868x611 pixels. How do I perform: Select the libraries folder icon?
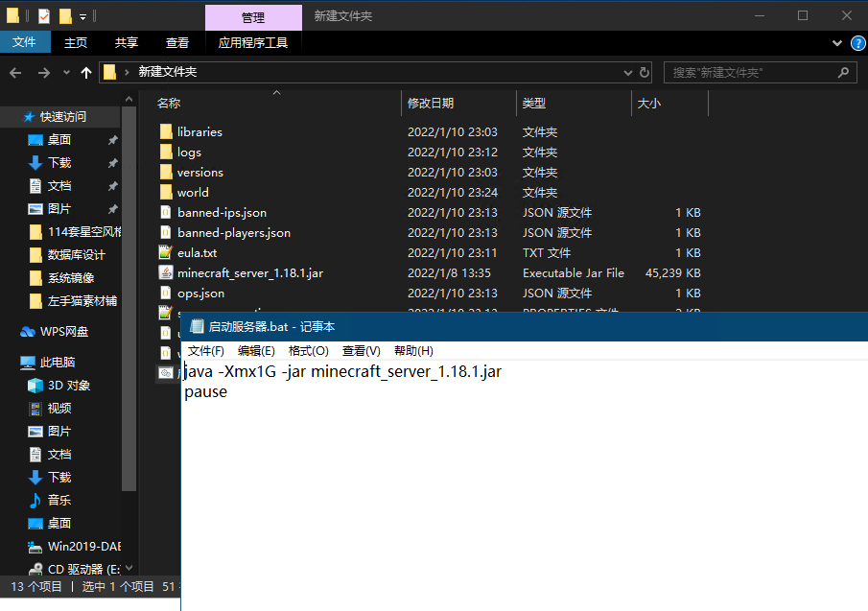[x=166, y=131]
